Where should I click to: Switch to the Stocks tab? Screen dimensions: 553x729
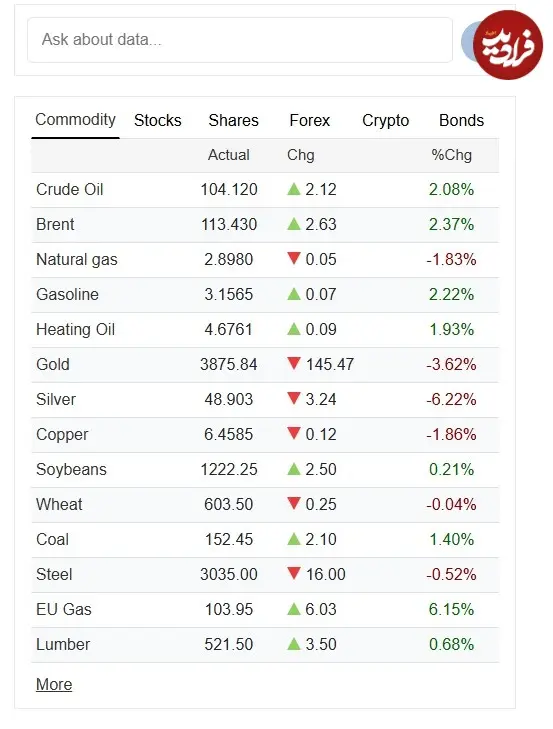pos(158,120)
